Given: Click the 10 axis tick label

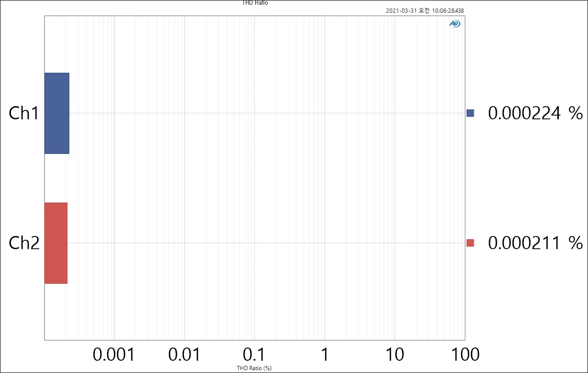Looking at the screenshot, I should click(394, 354).
